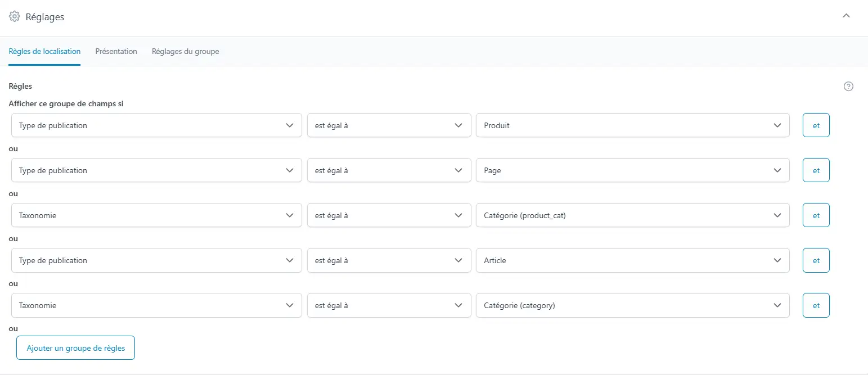The width and height of the screenshot is (868, 375).
Task: Open the Article value dropdown
Action: click(x=633, y=260)
